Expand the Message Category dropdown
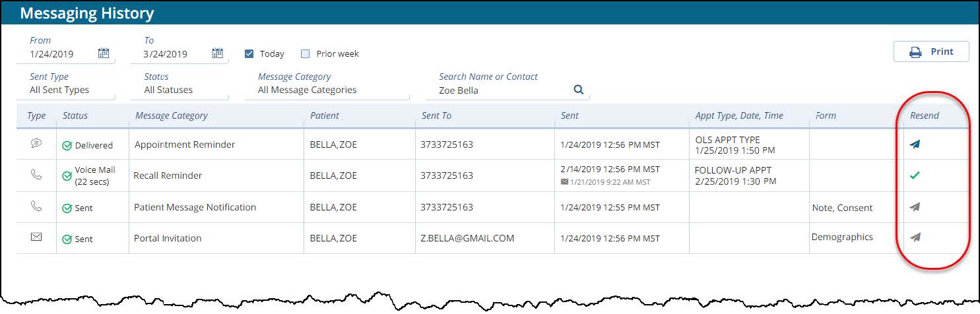This screenshot has height=314, width=980. (327, 90)
